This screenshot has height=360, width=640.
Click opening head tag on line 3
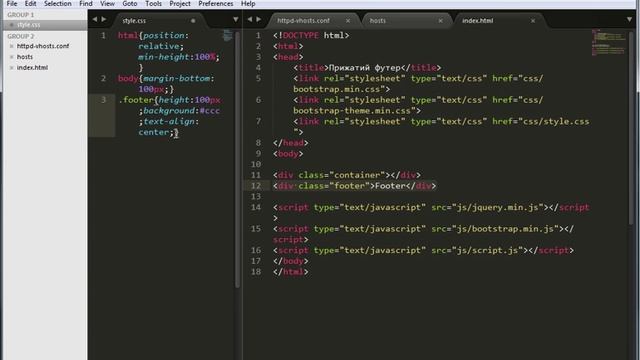point(288,57)
